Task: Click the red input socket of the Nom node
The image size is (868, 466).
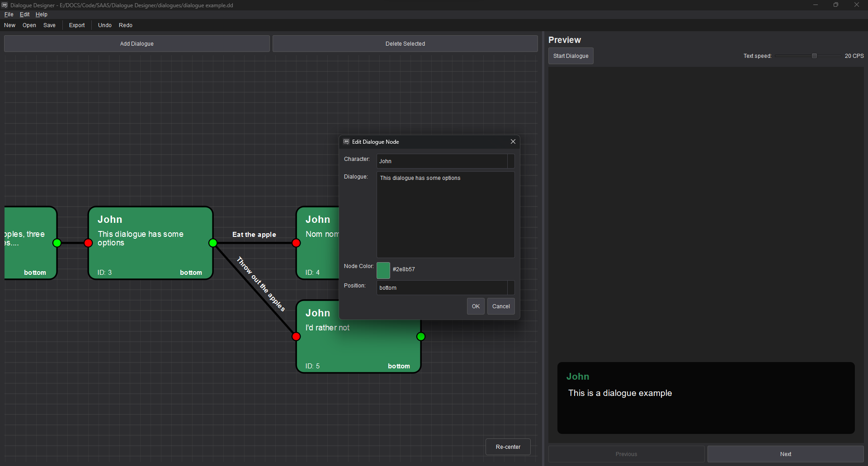Action: (x=296, y=243)
